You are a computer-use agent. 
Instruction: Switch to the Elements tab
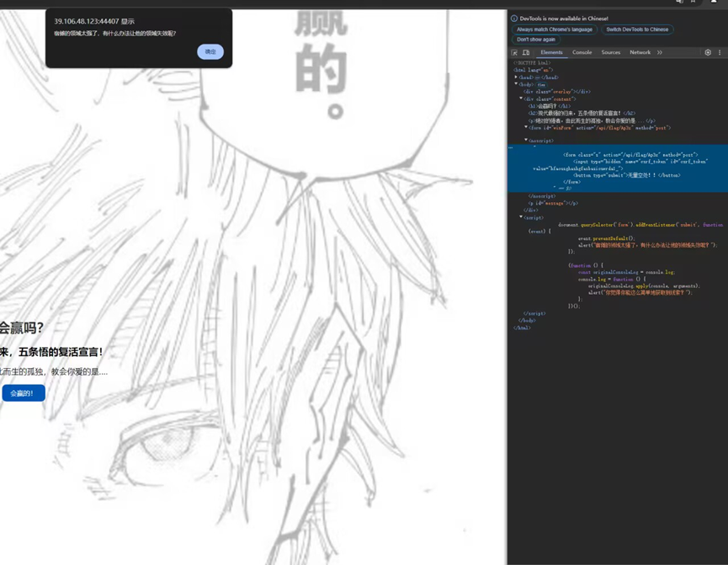click(x=551, y=52)
